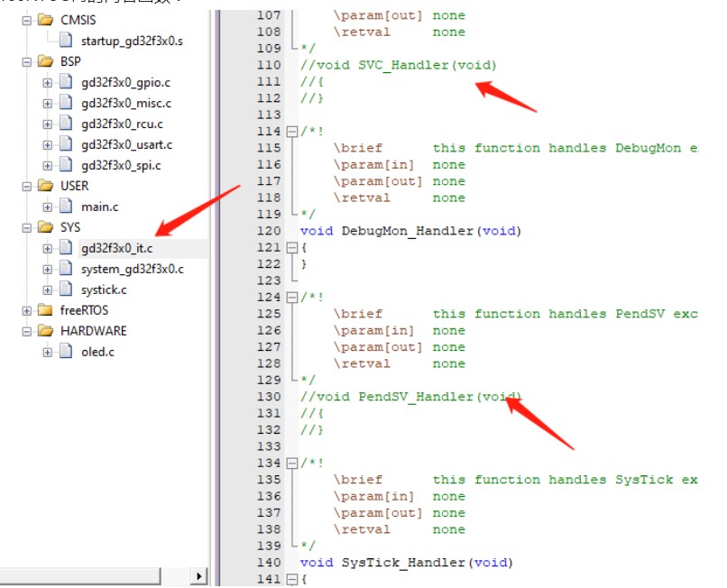
Task: Collapse function body at line 121
Action: click(291, 248)
